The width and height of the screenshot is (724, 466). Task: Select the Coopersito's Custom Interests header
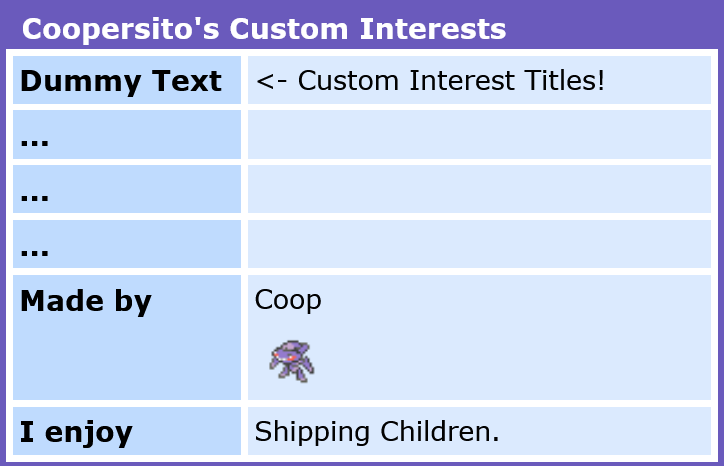click(264, 29)
